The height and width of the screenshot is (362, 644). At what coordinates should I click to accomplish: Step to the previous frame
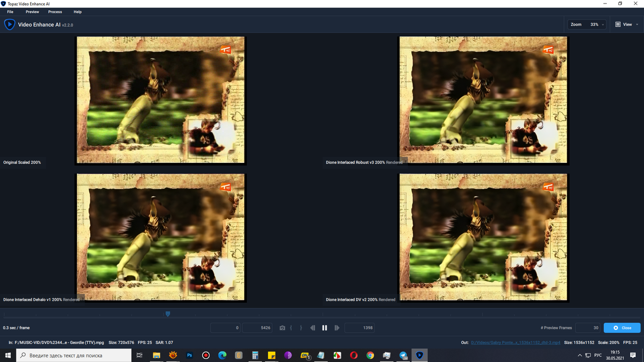pyautogui.click(x=312, y=328)
